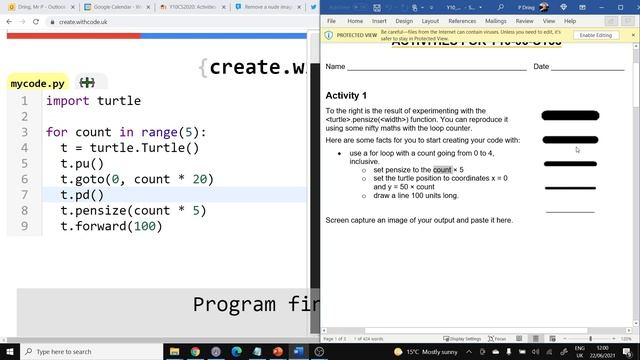Image resolution: width=640 pixels, height=360 pixels.
Task: Open Microsoft Edge from the taskbar
Action: (236, 351)
